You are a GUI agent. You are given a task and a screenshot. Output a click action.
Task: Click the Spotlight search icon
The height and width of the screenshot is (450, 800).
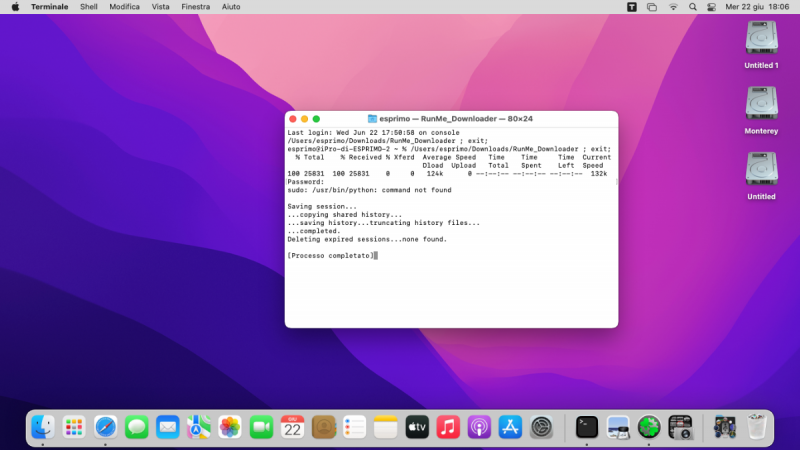(x=693, y=6)
